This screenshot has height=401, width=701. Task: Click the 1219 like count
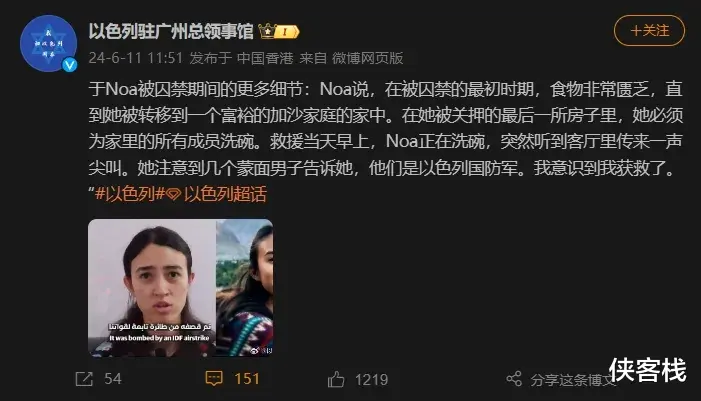coord(372,380)
